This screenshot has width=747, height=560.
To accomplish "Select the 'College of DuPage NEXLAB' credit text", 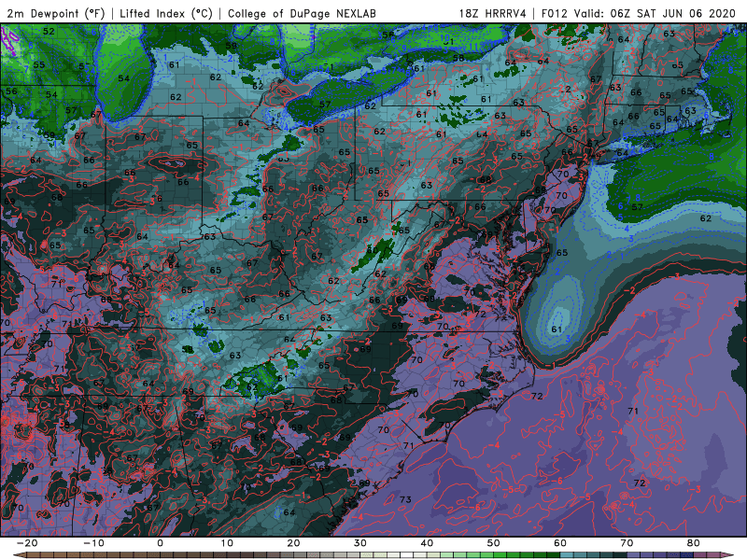I will coord(302,13).
